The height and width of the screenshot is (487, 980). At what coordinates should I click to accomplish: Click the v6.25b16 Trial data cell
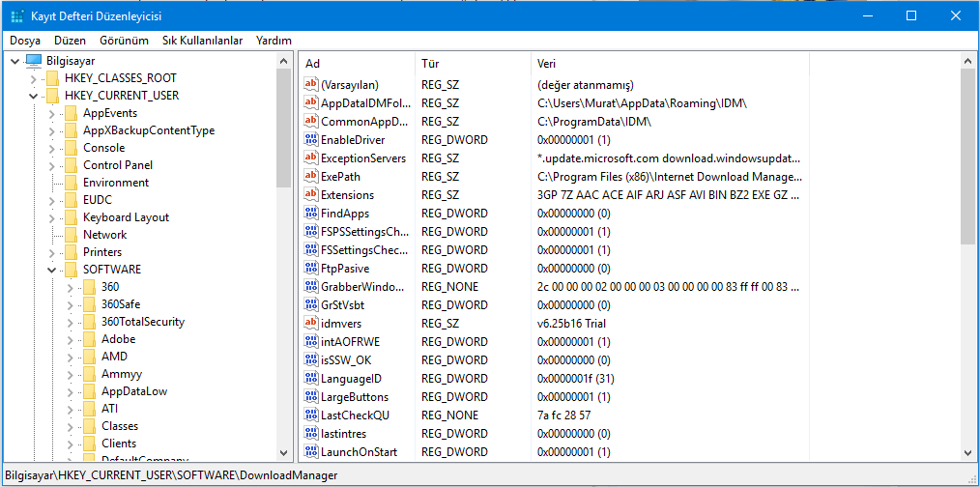pos(571,323)
